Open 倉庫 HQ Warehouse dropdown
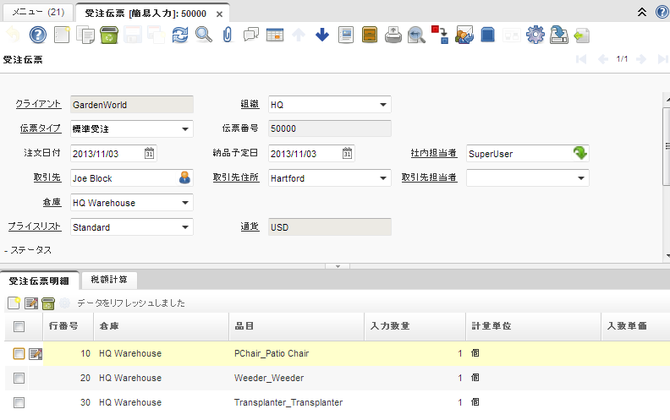This screenshot has height=420, width=670. pos(185,203)
